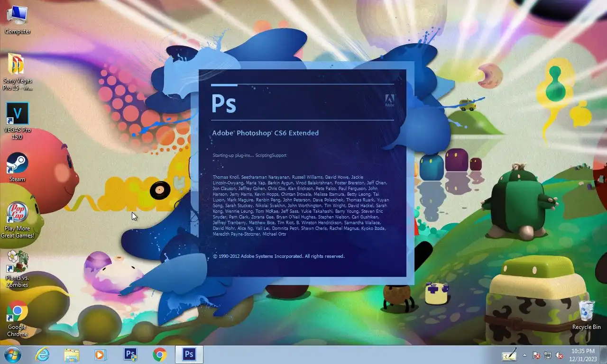Launch Internet Explorer from the taskbar
Viewport: 607px width, 364px height.
(x=42, y=355)
